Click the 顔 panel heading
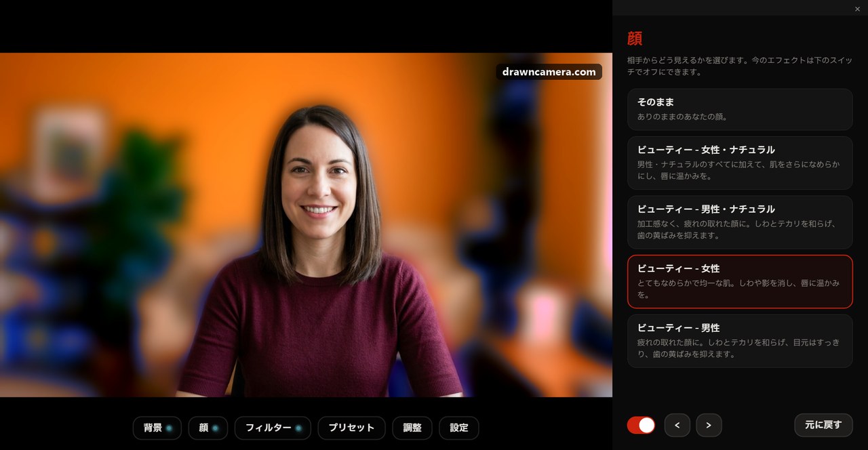The height and width of the screenshot is (450, 868). 635,38
